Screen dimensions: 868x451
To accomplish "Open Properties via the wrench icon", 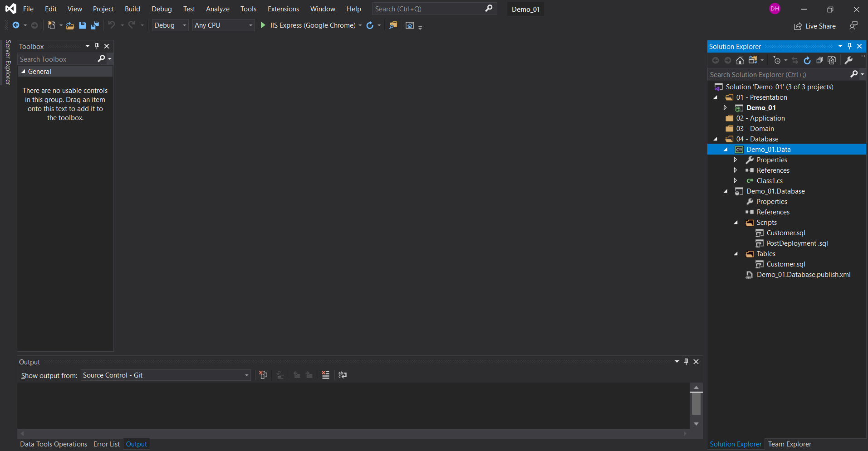I will pos(848,60).
